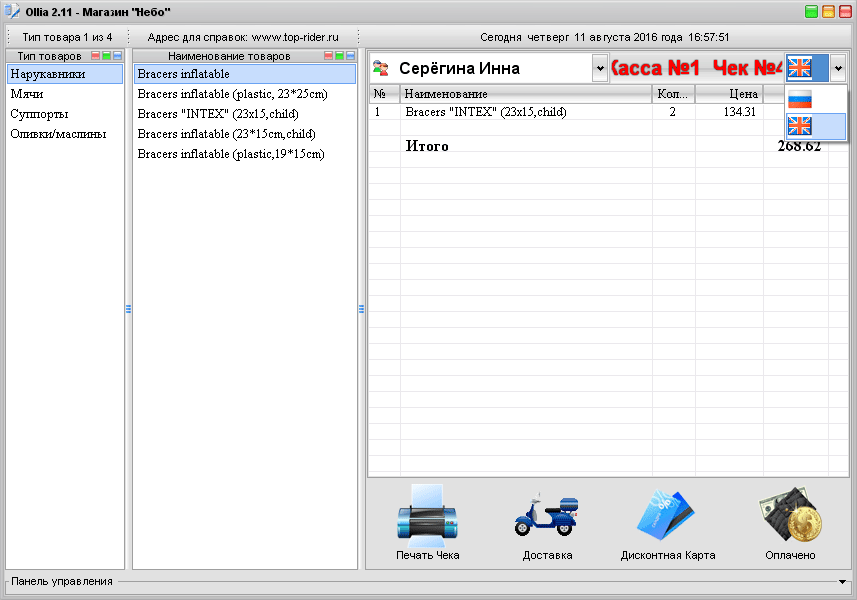Image resolution: width=857 pixels, height=600 pixels.
Task: Click the Ollia application icon in the title bar
Action: pyautogui.click(x=12, y=11)
